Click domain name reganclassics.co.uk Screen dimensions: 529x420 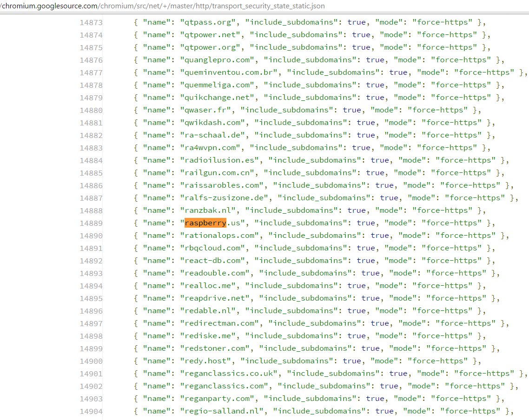pyautogui.click(x=229, y=373)
